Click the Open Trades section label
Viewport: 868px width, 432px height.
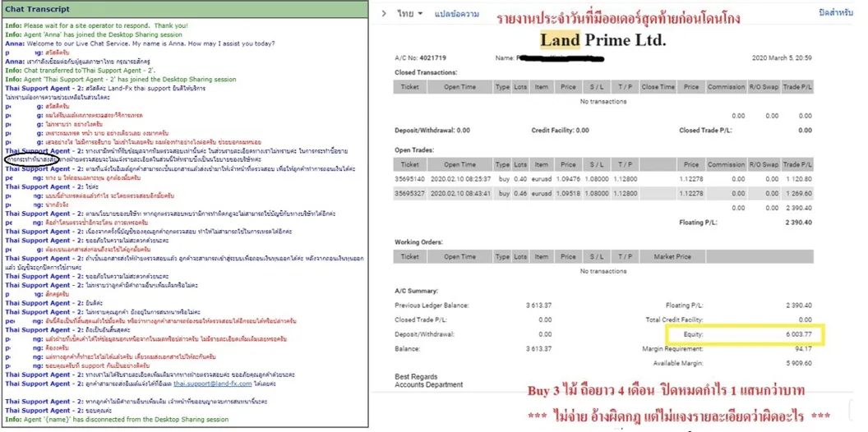click(414, 150)
